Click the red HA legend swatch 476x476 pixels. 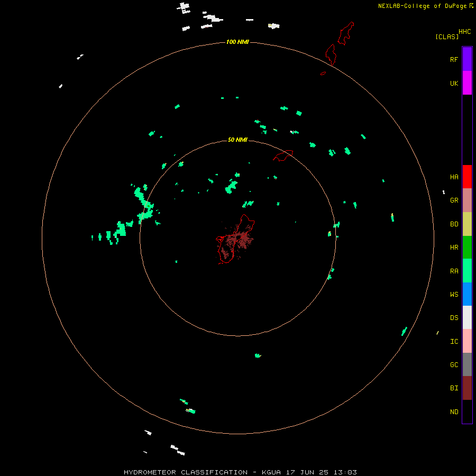pos(467,177)
